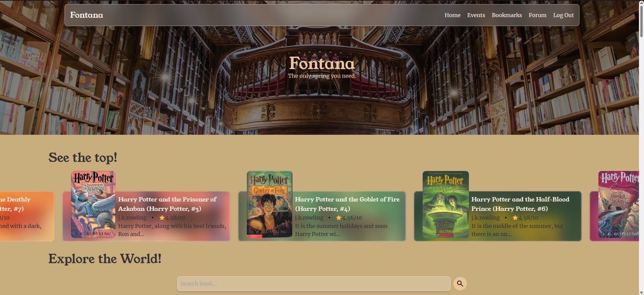Open Goblet of Fire book cover

(x=269, y=204)
